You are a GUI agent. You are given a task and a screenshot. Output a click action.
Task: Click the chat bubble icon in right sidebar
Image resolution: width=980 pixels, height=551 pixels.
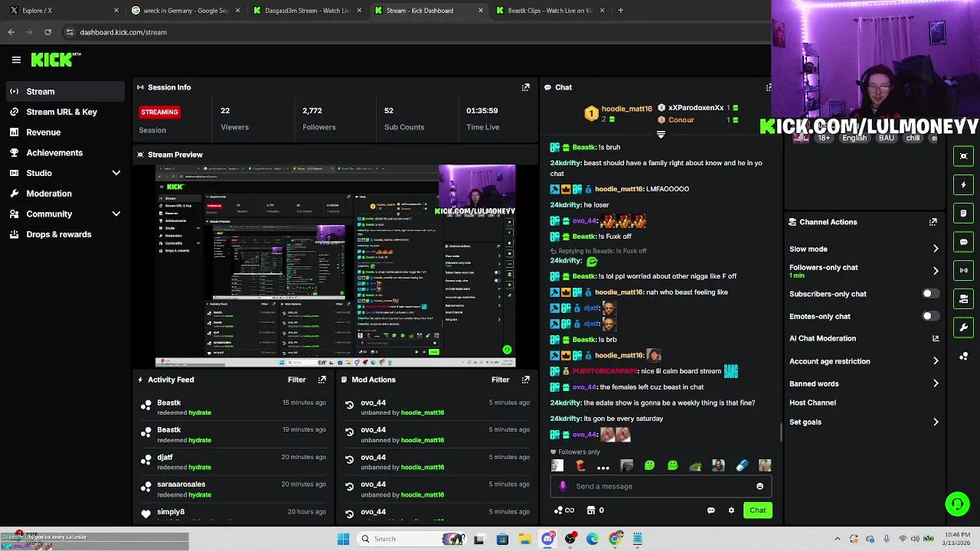964,242
